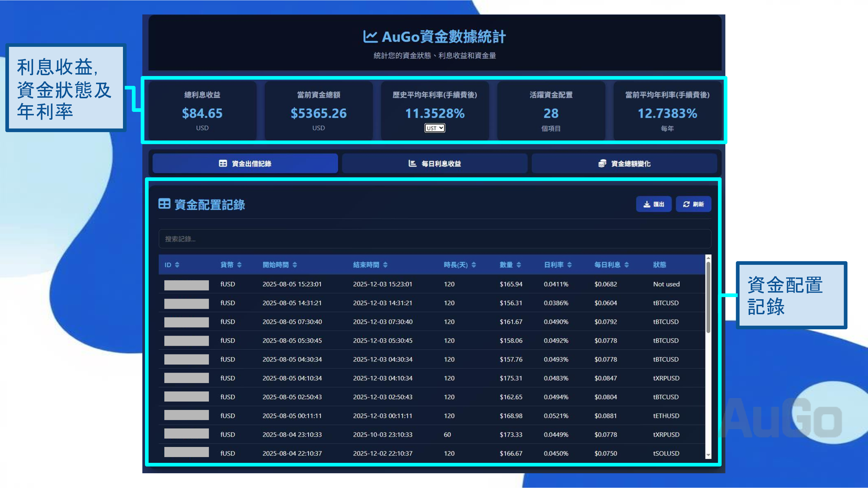Screen dimensions: 868x488
Task: Click the download icon on 匯出 button
Action: click(647, 204)
